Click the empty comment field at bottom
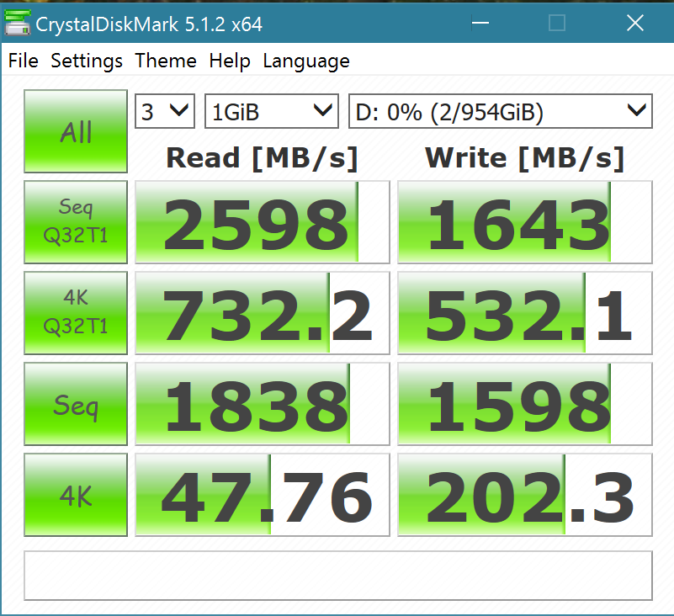The width and height of the screenshot is (674, 616). pyautogui.click(x=337, y=576)
